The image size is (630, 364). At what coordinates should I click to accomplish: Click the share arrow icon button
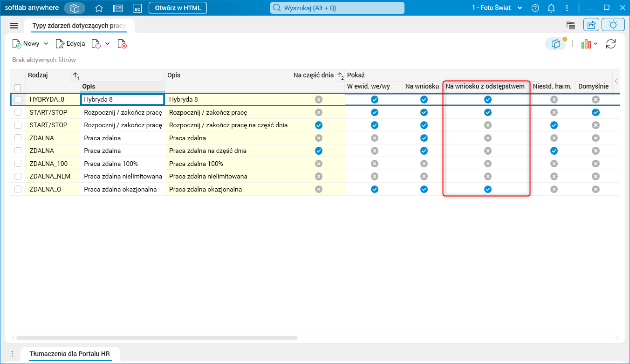(591, 25)
